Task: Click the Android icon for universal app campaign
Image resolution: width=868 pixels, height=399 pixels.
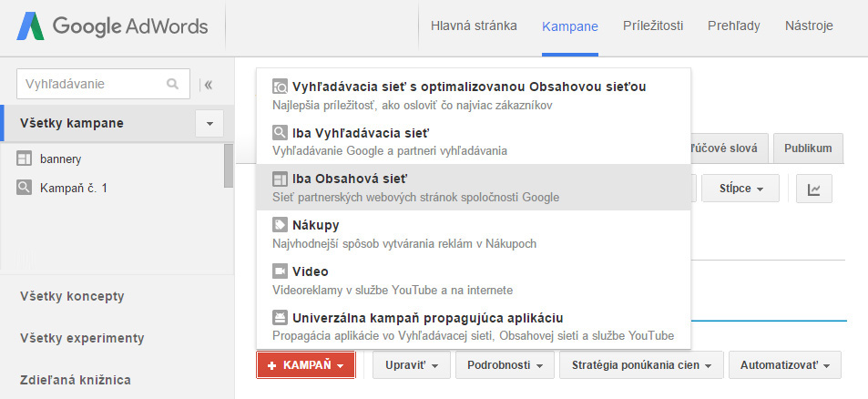Action: click(x=281, y=318)
